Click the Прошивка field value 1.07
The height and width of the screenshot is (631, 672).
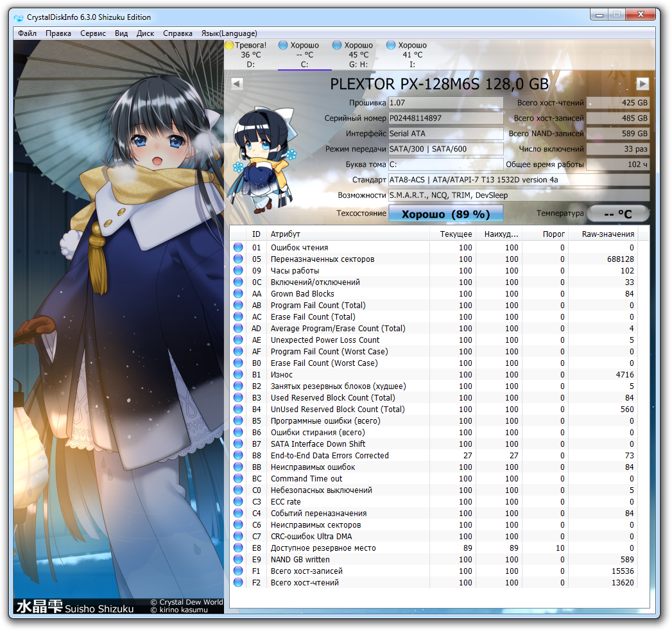point(445,103)
